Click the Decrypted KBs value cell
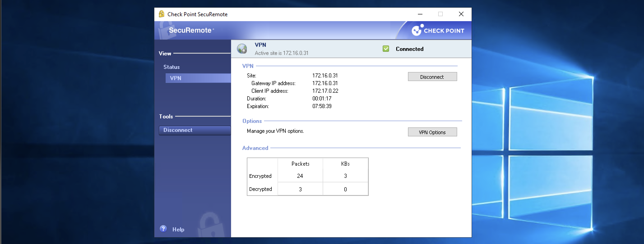 click(345, 189)
